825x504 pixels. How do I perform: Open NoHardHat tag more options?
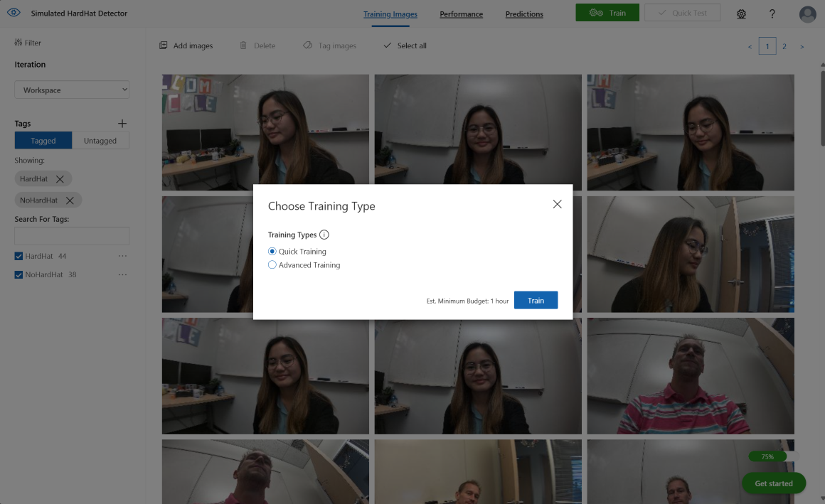click(x=122, y=274)
